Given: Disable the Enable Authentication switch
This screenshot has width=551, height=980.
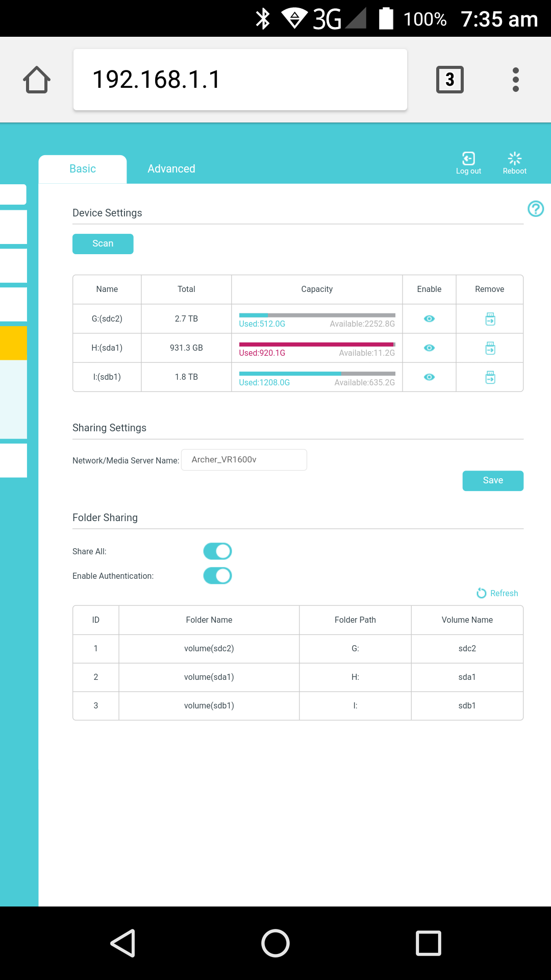Looking at the screenshot, I should tap(218, 576).
